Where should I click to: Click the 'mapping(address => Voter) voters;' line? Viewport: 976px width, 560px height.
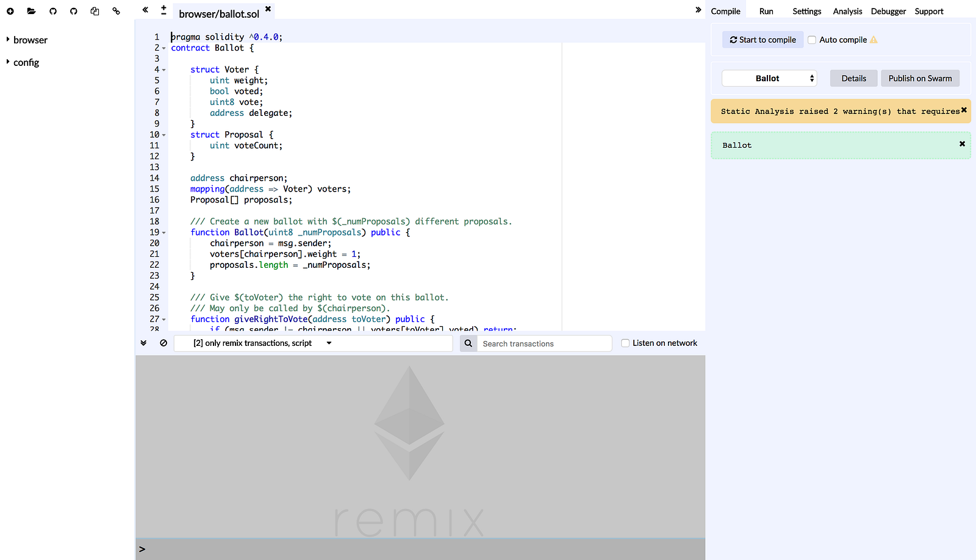tap(271, 189)
